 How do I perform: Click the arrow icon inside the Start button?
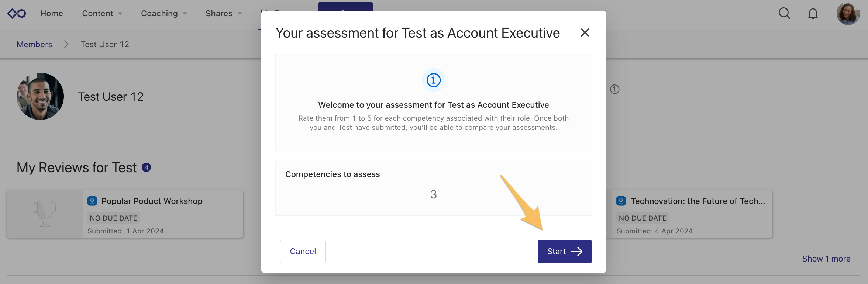(x=576, y=251)
